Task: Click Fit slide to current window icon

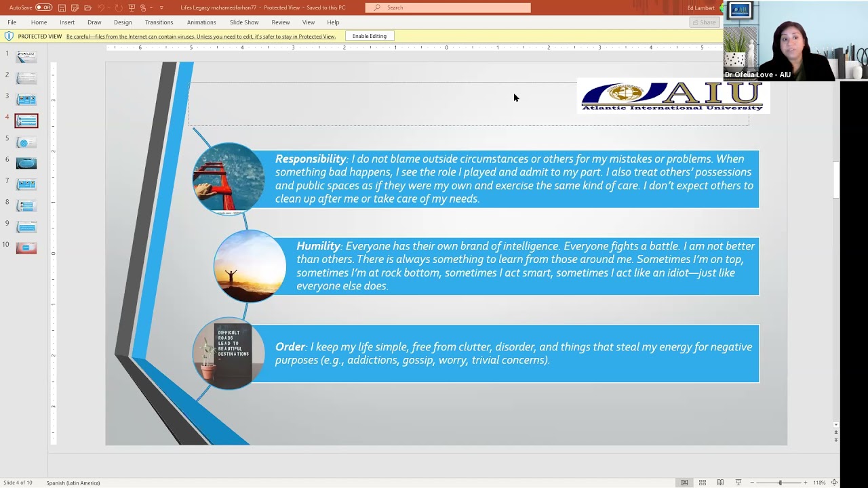Action: [x=834, y=483]
